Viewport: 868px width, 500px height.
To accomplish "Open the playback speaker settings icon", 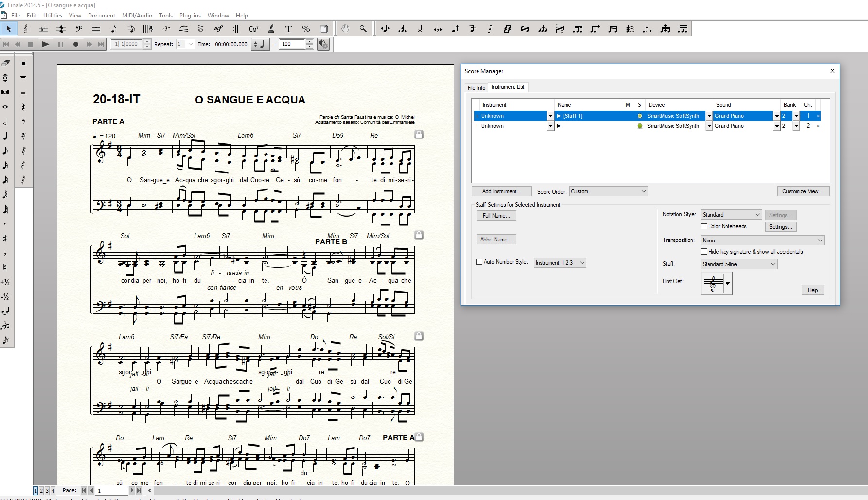I will [x=323, y=44].
